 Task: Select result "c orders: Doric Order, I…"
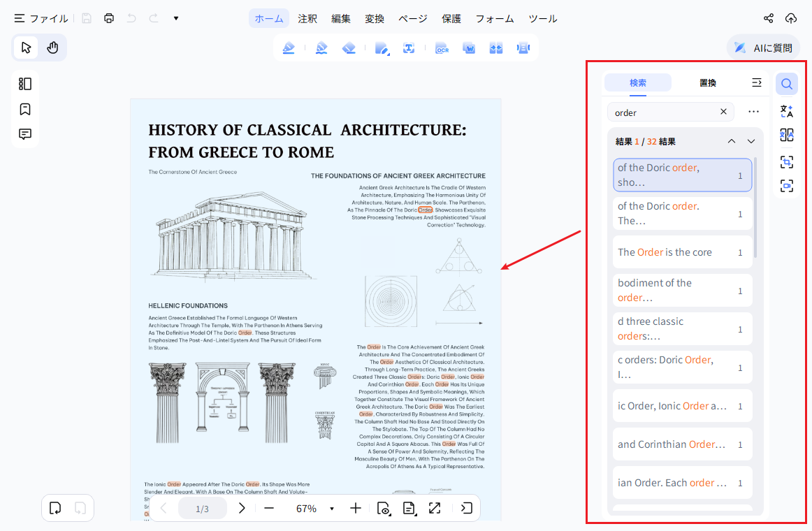coord(683,368)
